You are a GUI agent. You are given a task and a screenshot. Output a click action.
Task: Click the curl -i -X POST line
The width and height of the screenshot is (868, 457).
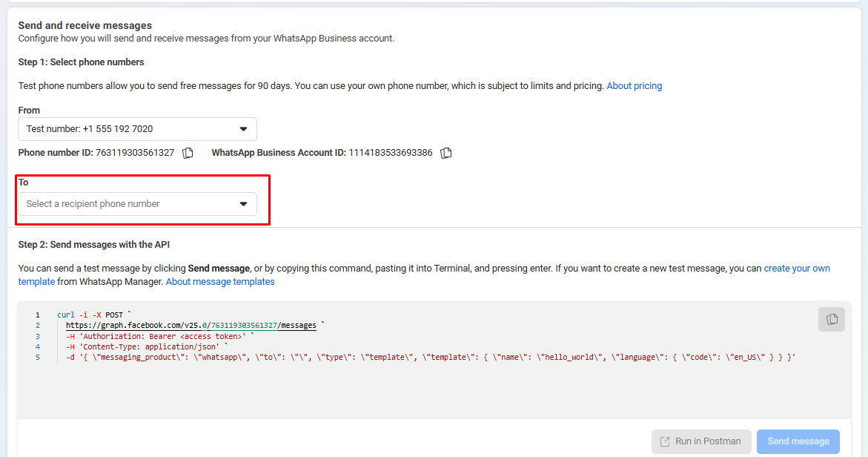coord(90,315)
